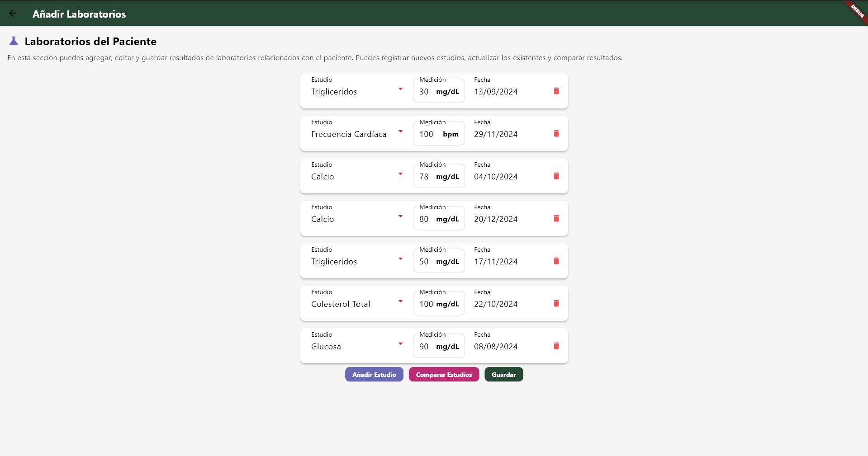Delete the Trigliceridos 13/09/2024 entry
Screen dimensions: 868x456
point(556,91)
